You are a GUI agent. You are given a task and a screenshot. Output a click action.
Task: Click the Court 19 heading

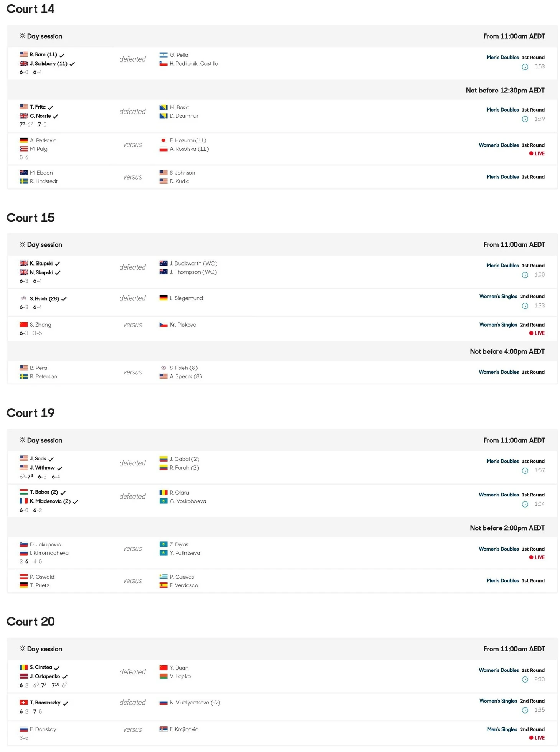(x=30, y=413)
